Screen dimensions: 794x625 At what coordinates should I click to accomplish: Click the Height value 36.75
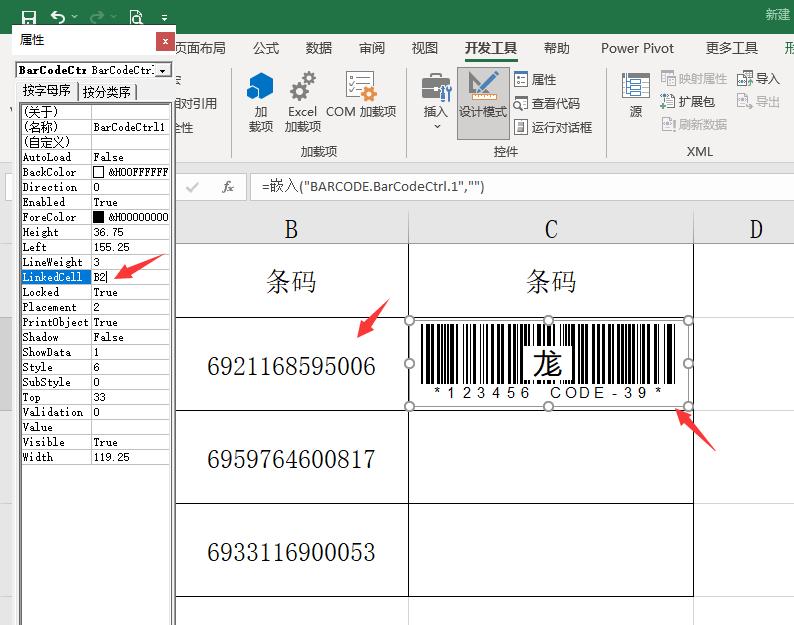131,232
